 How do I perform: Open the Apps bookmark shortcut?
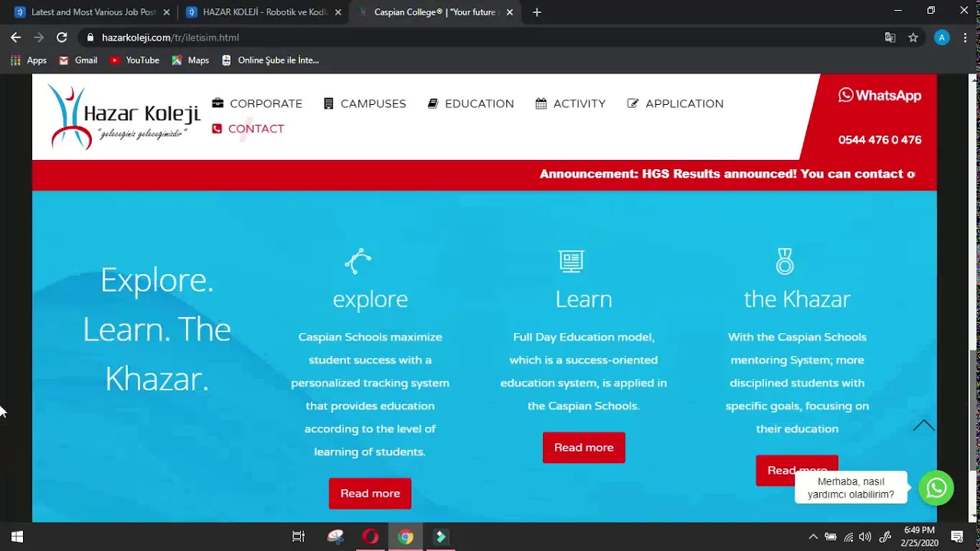point(28,60)
